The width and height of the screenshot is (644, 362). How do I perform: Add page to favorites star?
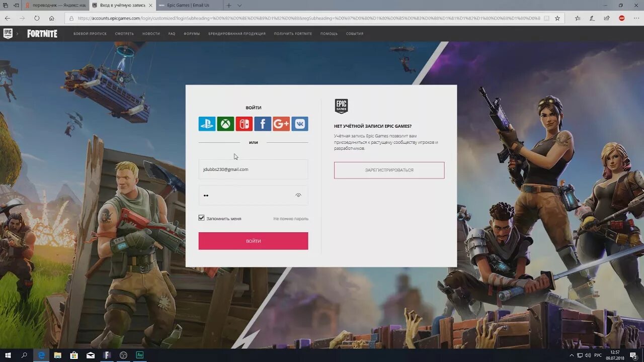pos(557,18)
